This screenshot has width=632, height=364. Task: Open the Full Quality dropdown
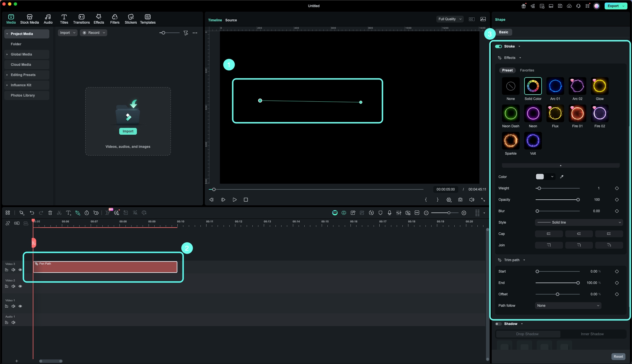click(x=449, y=19)
